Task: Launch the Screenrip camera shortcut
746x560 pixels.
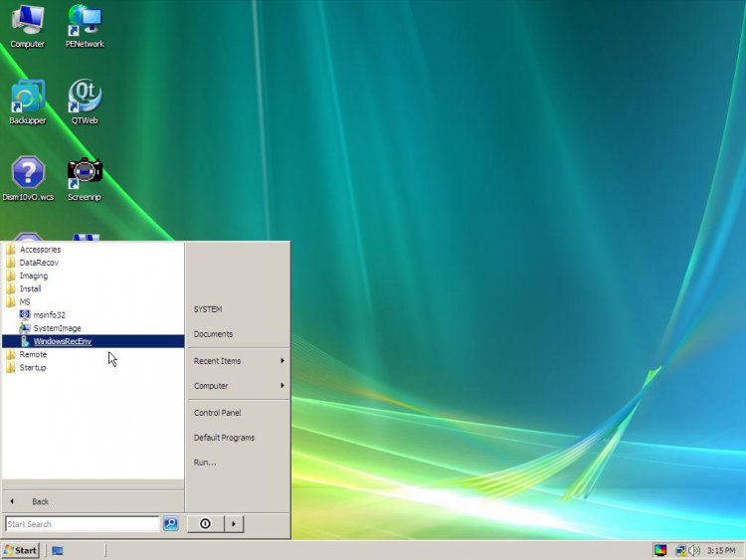Action: (85, 178)
